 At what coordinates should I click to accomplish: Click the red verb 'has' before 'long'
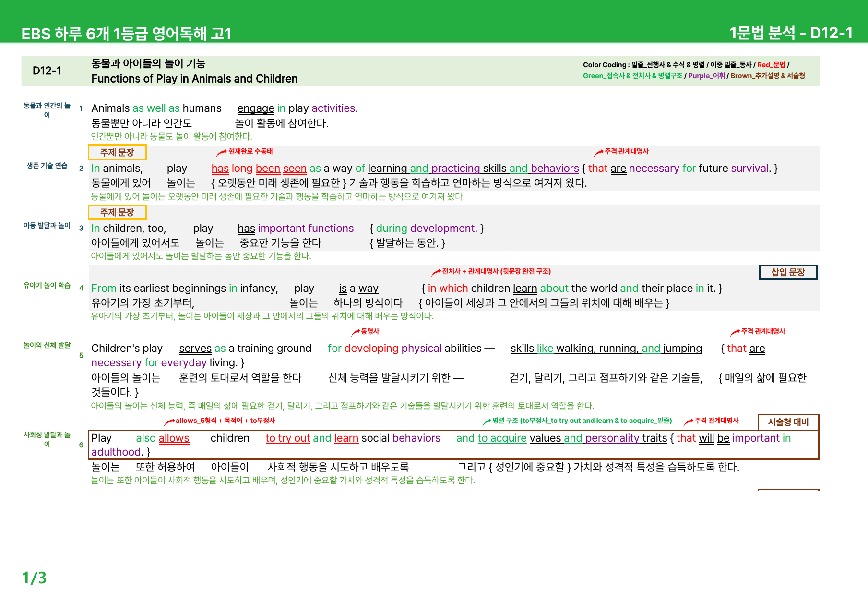220,169
